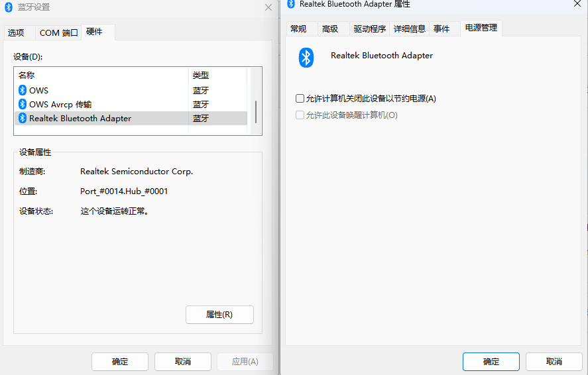Open the COM 端口 tab
Image resolution: width=588 pixels, height=375 pixels.
pyautogui.click(x=58, y=32)
